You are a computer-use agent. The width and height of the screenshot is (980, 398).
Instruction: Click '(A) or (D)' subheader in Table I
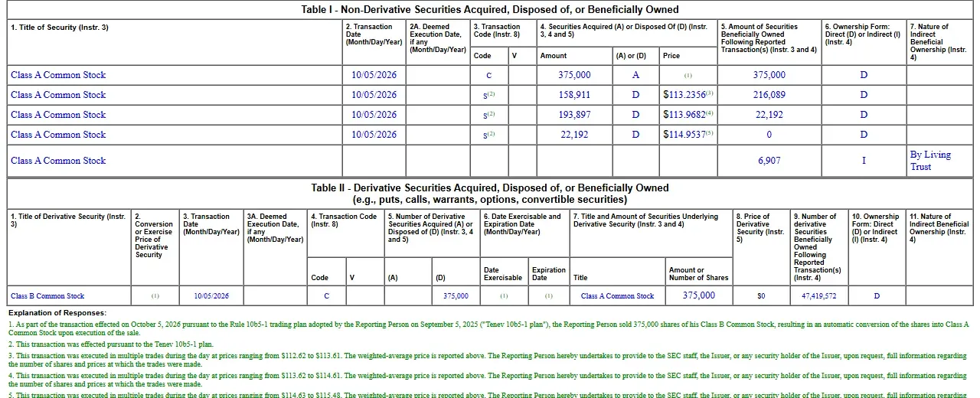click(631, 56)
